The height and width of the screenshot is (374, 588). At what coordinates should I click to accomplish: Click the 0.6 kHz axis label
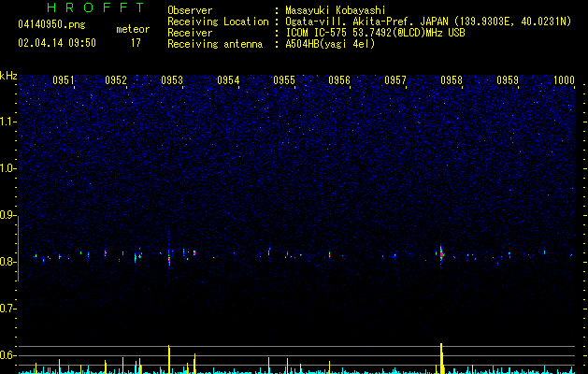pos(7,355)
